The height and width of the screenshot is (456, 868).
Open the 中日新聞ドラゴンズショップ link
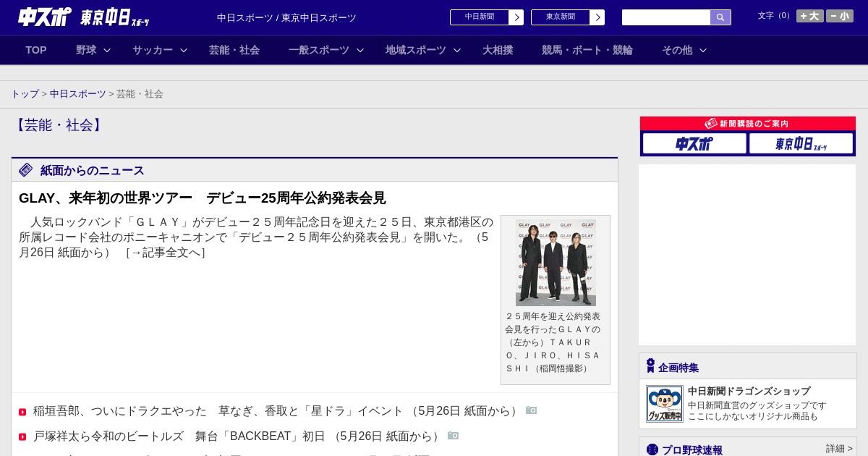pos(749,391)
